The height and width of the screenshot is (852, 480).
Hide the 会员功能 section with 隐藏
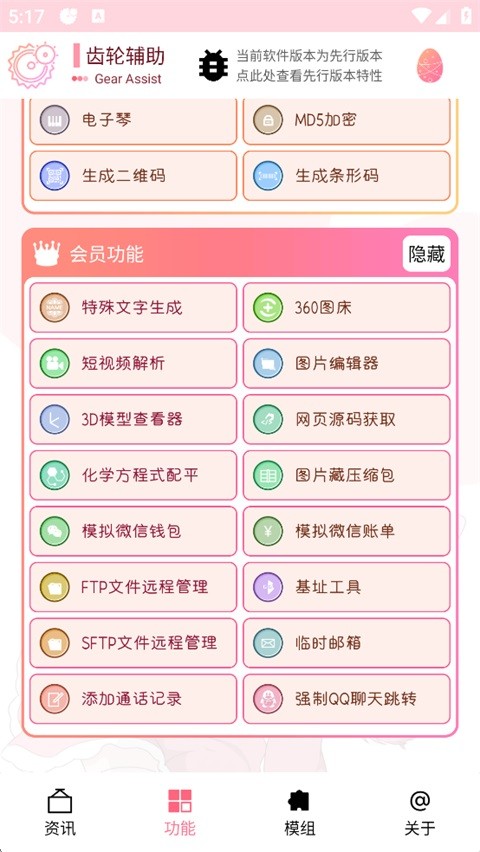pyautogui.click(x=427, y=254)
